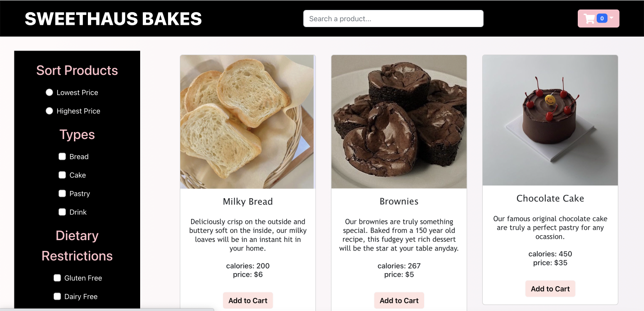
Task: Tick the Pastry type checkbox
Action: (62, 194)
